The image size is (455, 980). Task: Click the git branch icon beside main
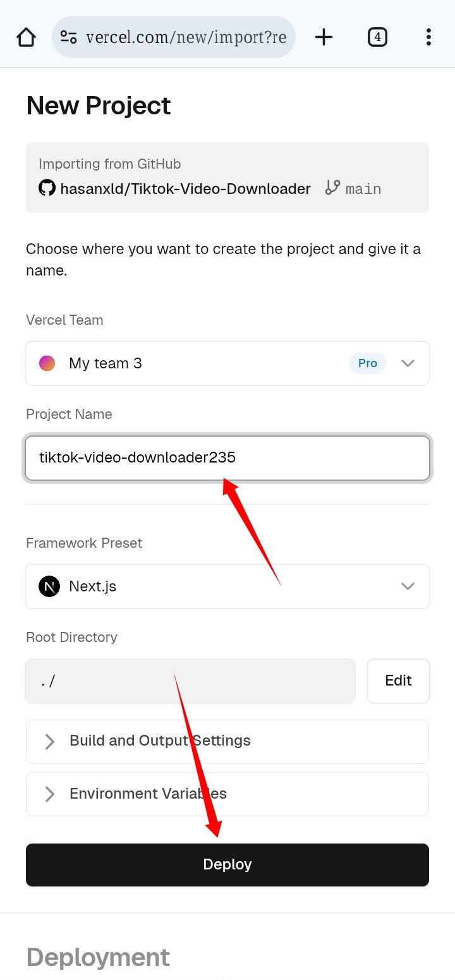click(332, 188)
